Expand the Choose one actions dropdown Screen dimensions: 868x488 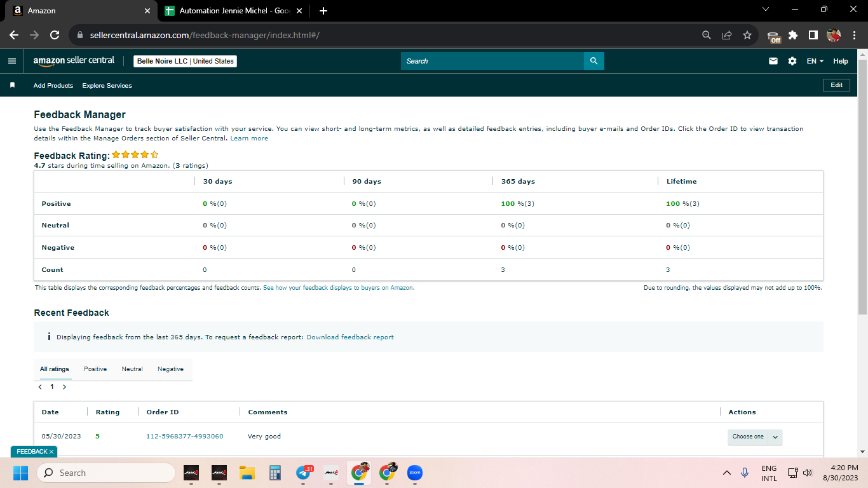[755, 437]
